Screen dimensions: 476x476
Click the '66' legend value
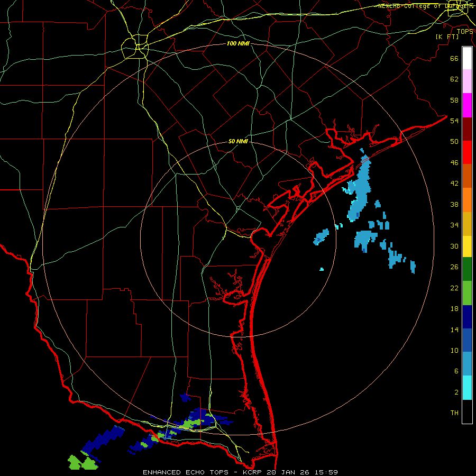pyautogui.click(x=454, y=59)
